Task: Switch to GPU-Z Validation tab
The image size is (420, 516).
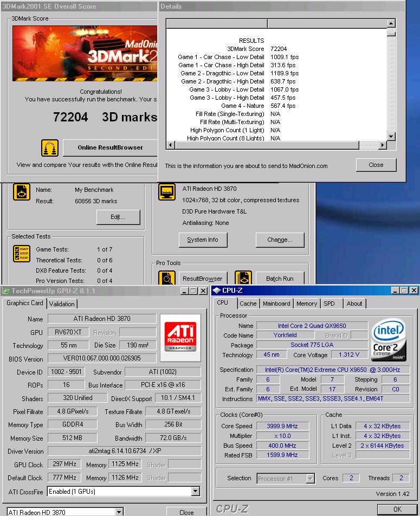Action: (x=62, y=304)
